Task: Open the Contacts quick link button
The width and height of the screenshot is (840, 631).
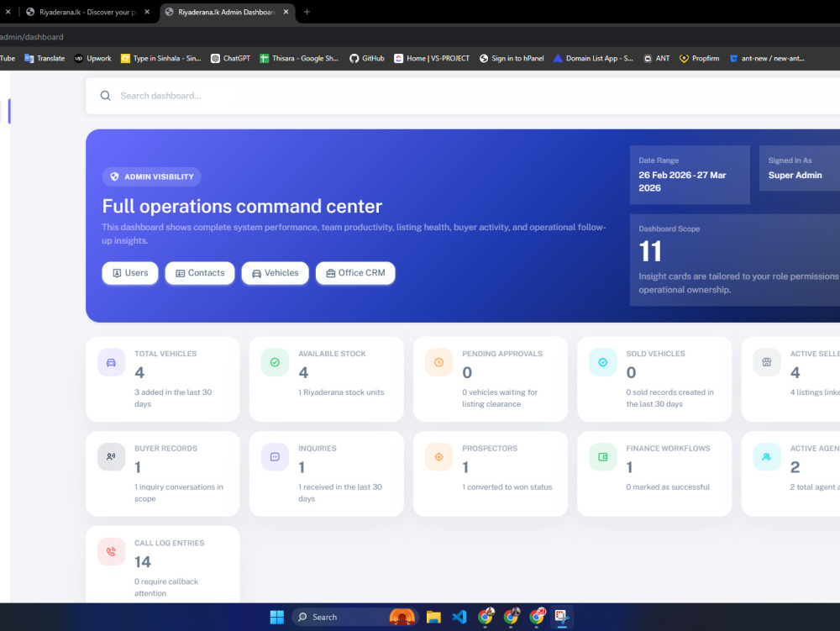Action: pos(200,273)
